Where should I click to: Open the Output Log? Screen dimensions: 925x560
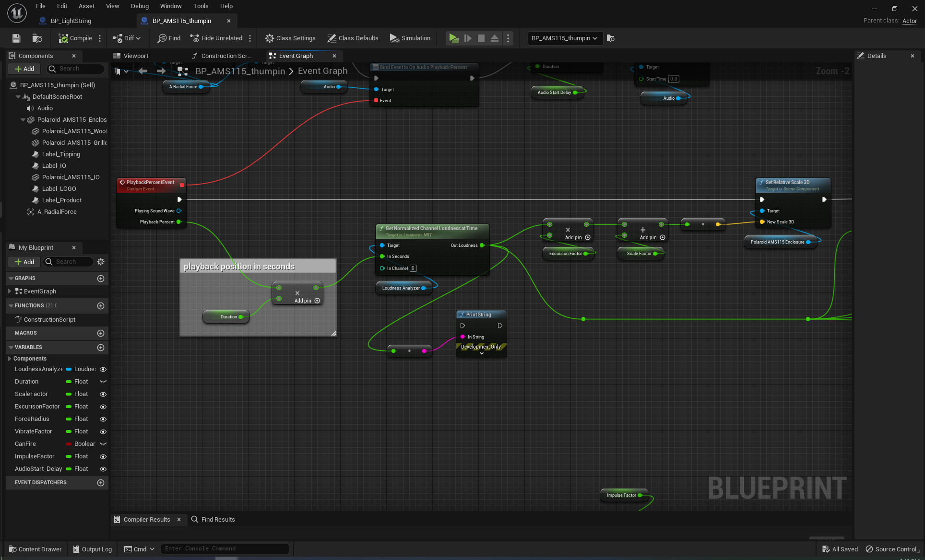[x=93, y=549]
